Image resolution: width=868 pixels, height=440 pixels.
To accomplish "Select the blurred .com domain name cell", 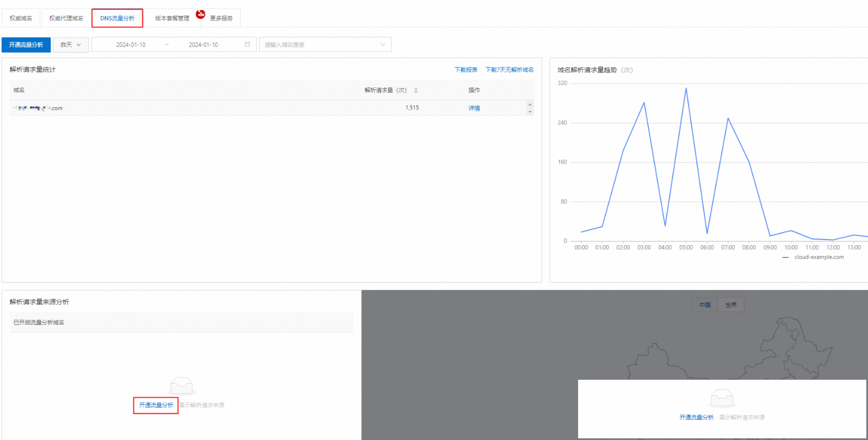I will click(x=37, y=108).
